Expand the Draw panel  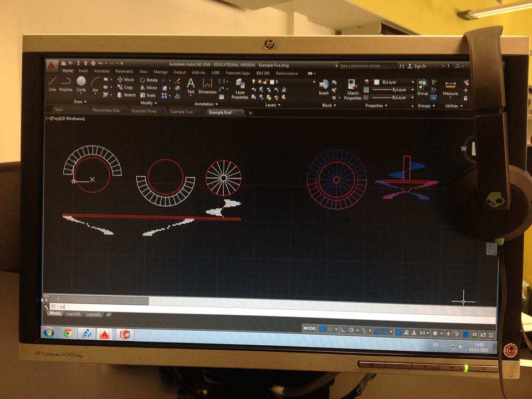80,101
